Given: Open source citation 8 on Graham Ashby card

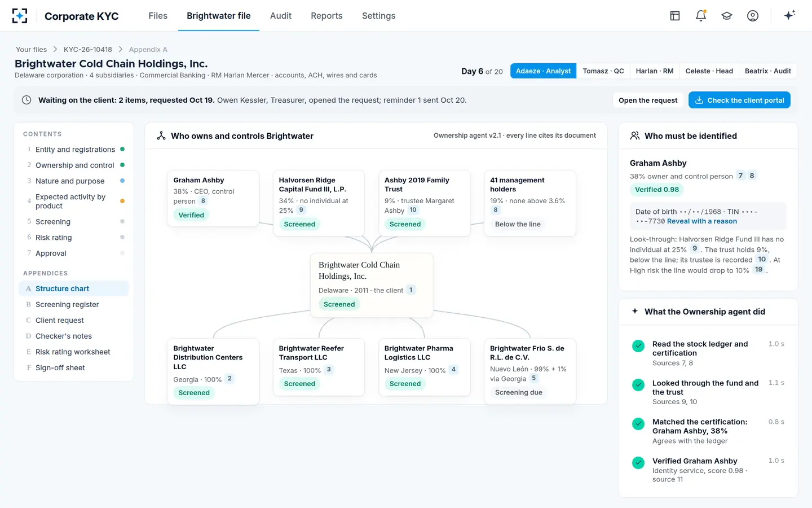Looking at the screenshot, I should tap(203, 200).
